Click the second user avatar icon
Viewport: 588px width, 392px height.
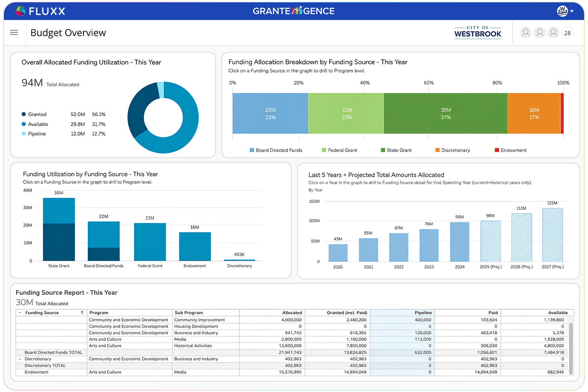(x=540, y=33)
